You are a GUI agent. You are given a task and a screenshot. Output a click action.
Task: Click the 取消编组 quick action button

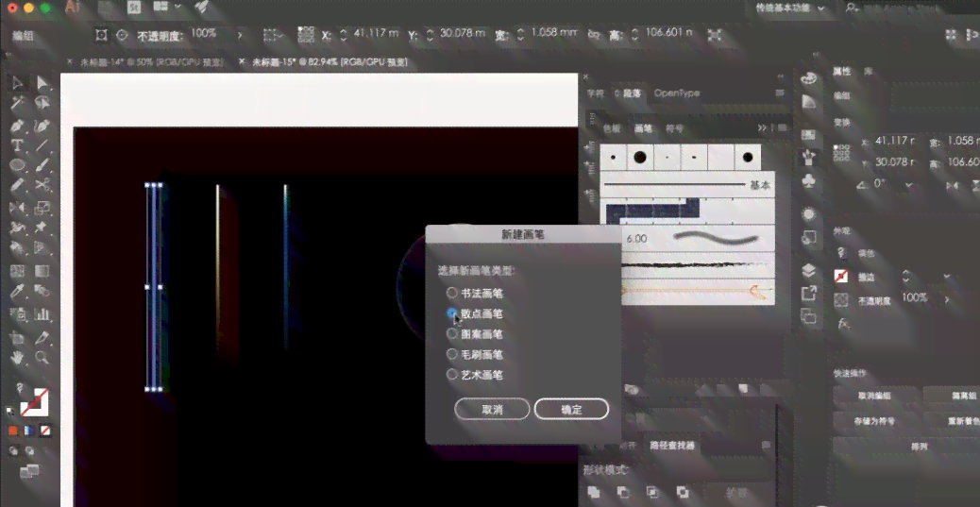click(873, 396)
